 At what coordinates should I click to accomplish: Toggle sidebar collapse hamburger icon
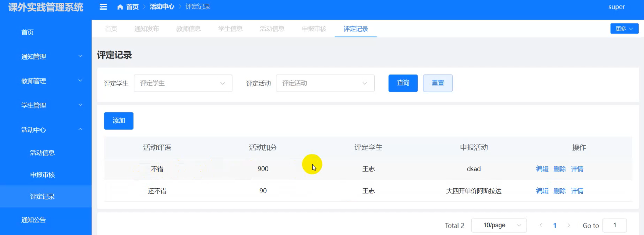pyautogui.click(x=103, y=7)
